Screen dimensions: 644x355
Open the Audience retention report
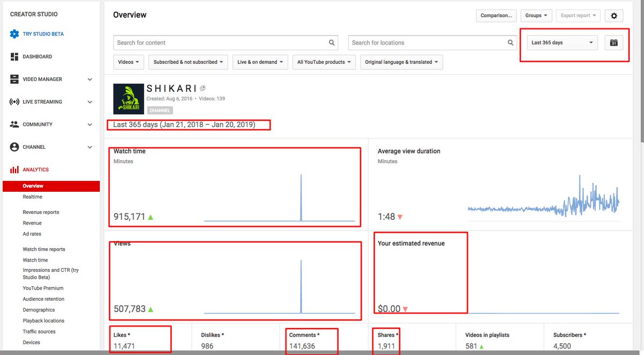43,299
